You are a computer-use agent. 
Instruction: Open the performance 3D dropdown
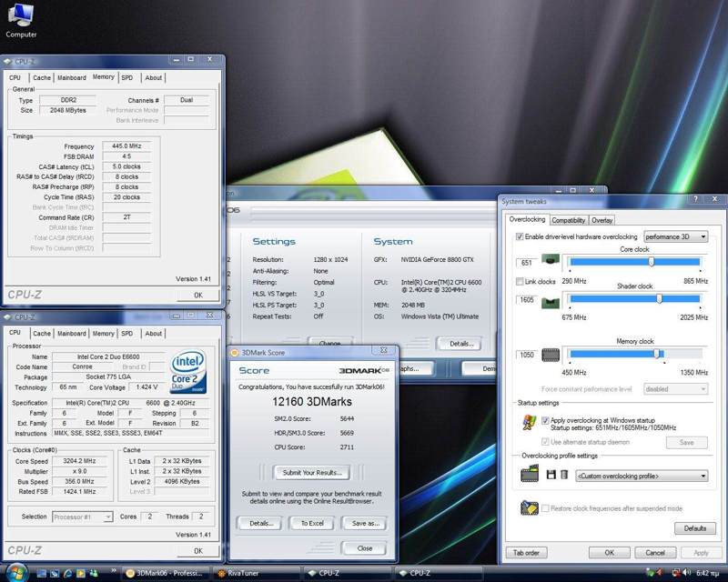[675, 236]
